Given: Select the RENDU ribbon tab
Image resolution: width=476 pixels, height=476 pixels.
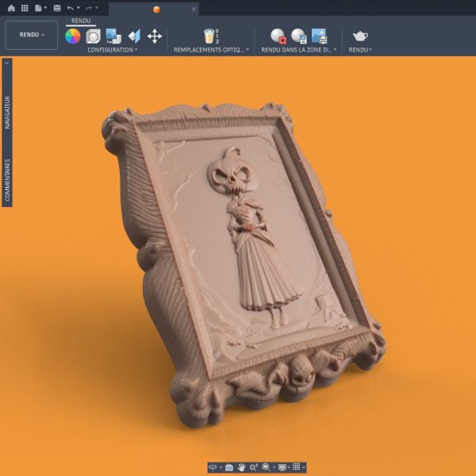Looking at the screenshot, I should tap(81, 21).
